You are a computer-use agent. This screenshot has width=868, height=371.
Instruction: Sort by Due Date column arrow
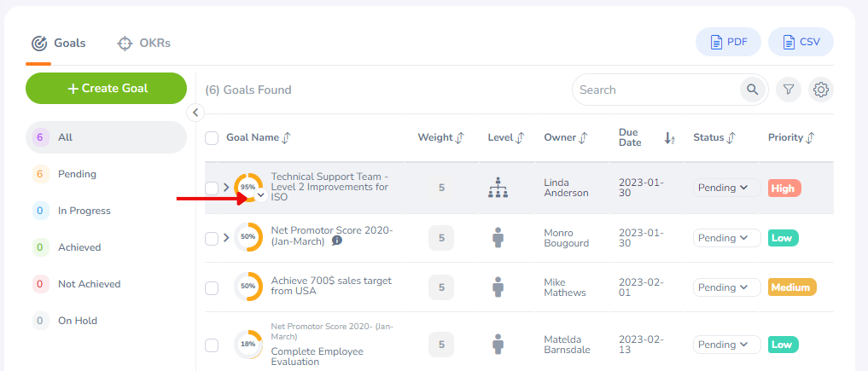coord(669,138)
